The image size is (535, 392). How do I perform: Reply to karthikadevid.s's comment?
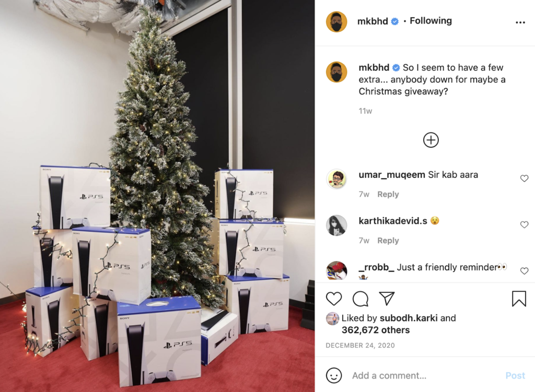388,241
